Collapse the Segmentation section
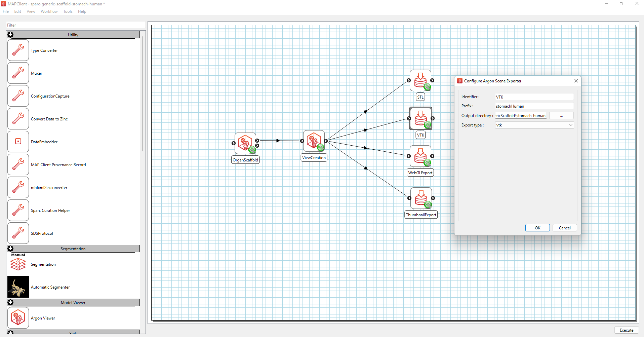The height and width of the screenshot is (337, 644). tap(10, 249)
